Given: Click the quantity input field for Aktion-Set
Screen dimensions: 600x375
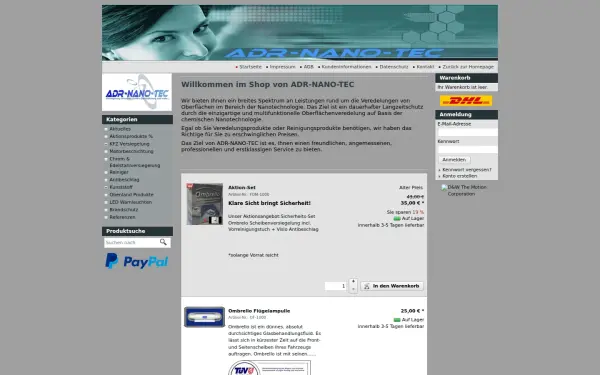Looking at the screenshot, I should 336,286.
